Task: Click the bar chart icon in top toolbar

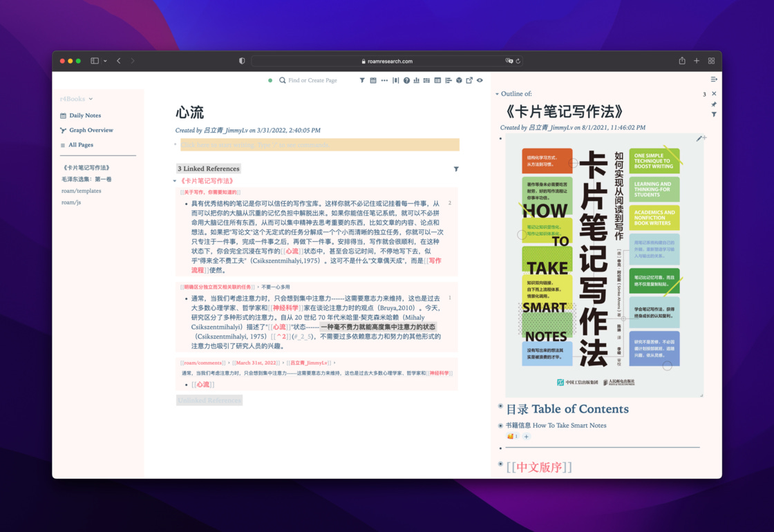Action: pos(416,80)
